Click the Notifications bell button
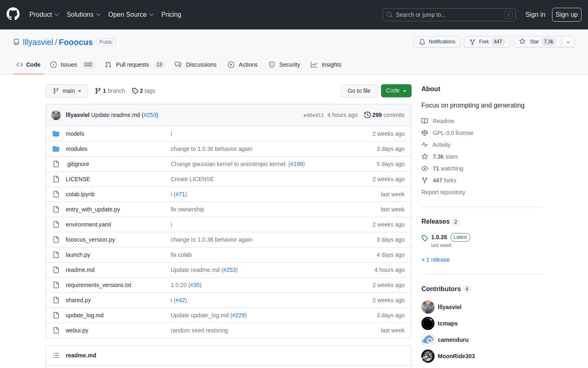Image resolution: width=588 pixels, height=368 pixels. pyautogui.click(x=437, y=42)
